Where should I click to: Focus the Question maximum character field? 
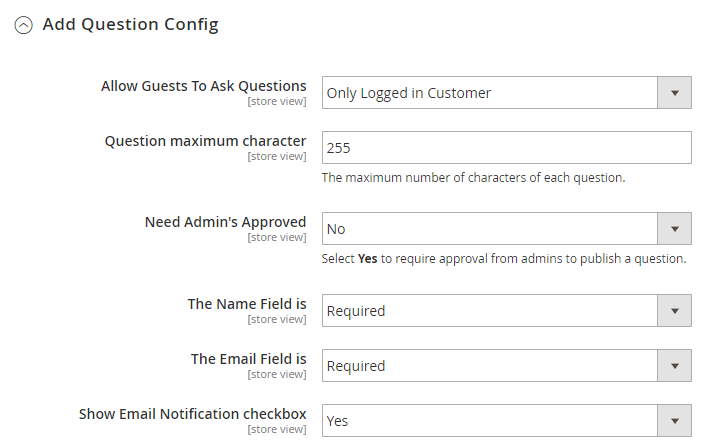coord(506,148)
